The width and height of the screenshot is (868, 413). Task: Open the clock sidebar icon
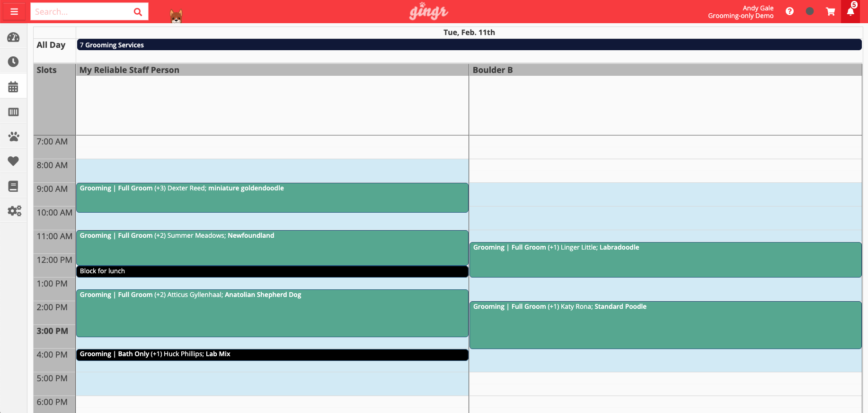[x=13, y=62]
